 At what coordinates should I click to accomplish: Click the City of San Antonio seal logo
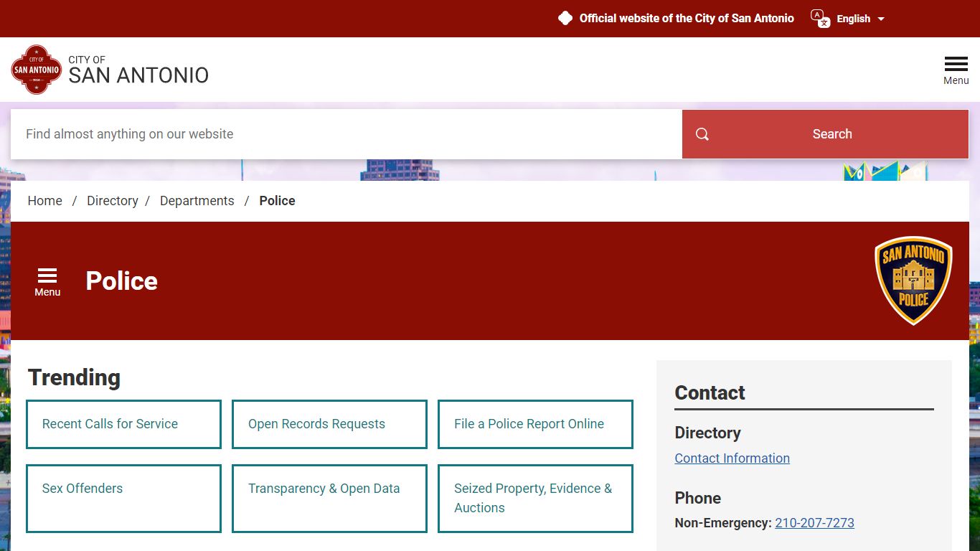36,70
